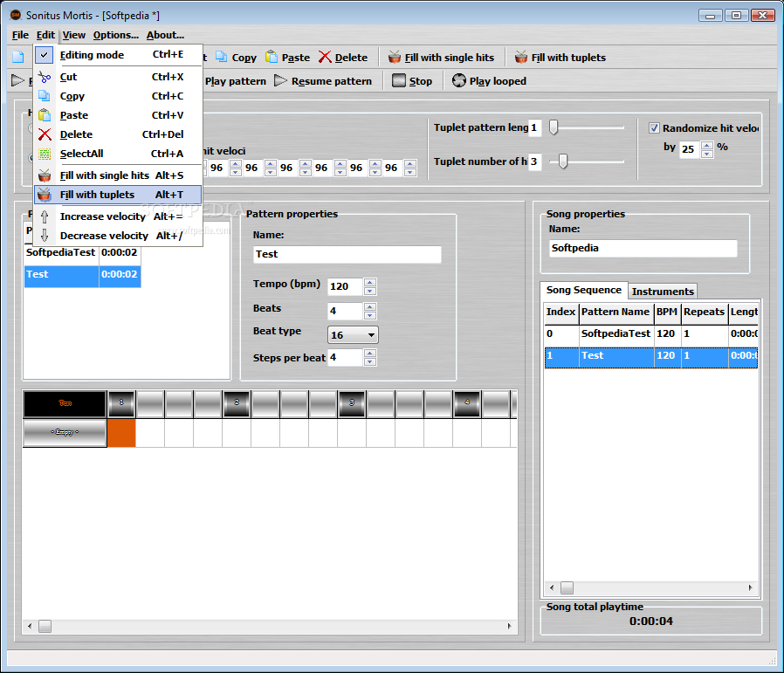Adjust Tuplet pattern length slider handle
The height and width of the screenshot is (673, 784).
point(554,127)
